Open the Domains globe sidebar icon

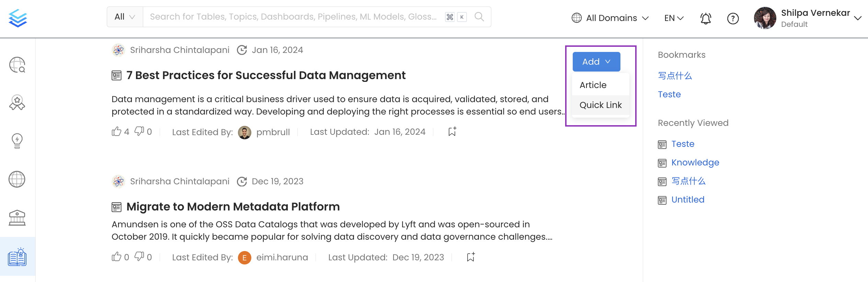[x=17, y=179]
